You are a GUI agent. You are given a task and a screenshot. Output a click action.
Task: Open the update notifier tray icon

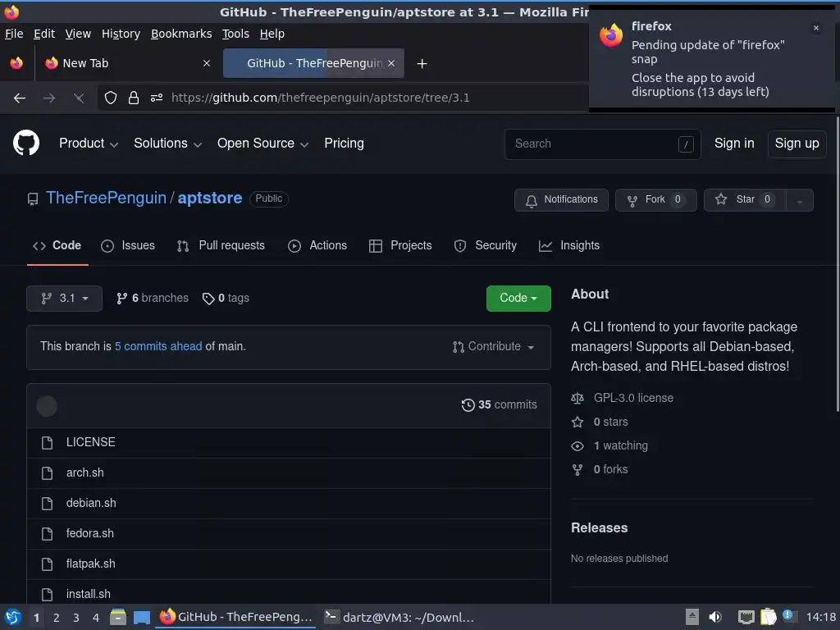tap(789, 616)
